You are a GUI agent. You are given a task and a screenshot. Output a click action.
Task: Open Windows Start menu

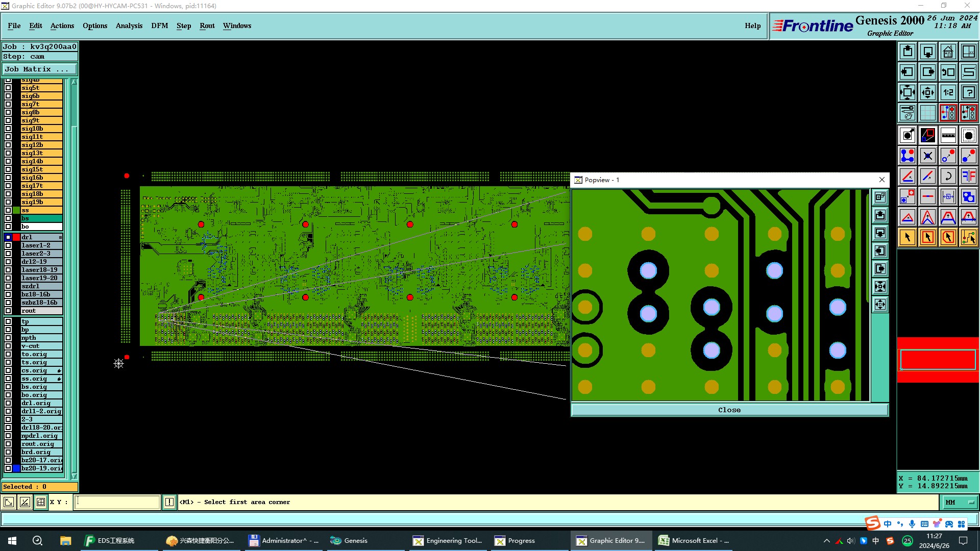[x=12, y=541]
